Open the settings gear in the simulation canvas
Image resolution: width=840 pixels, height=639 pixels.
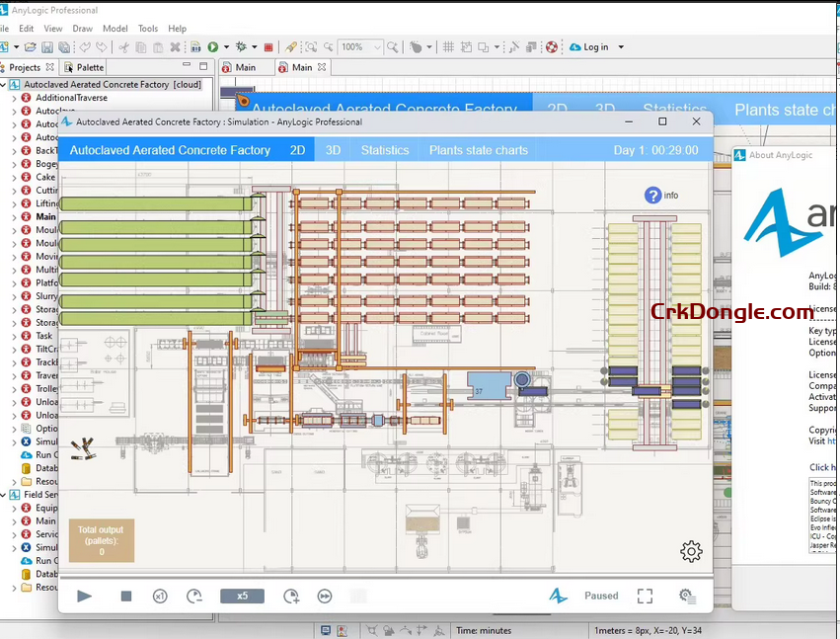click(691, 551)
